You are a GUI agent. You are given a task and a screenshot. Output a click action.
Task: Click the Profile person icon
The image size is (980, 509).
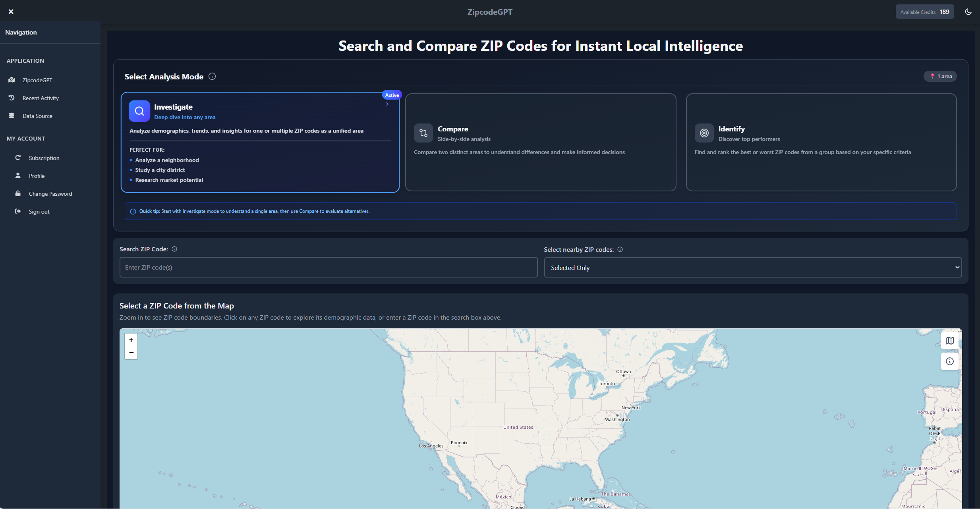point(18,175)
